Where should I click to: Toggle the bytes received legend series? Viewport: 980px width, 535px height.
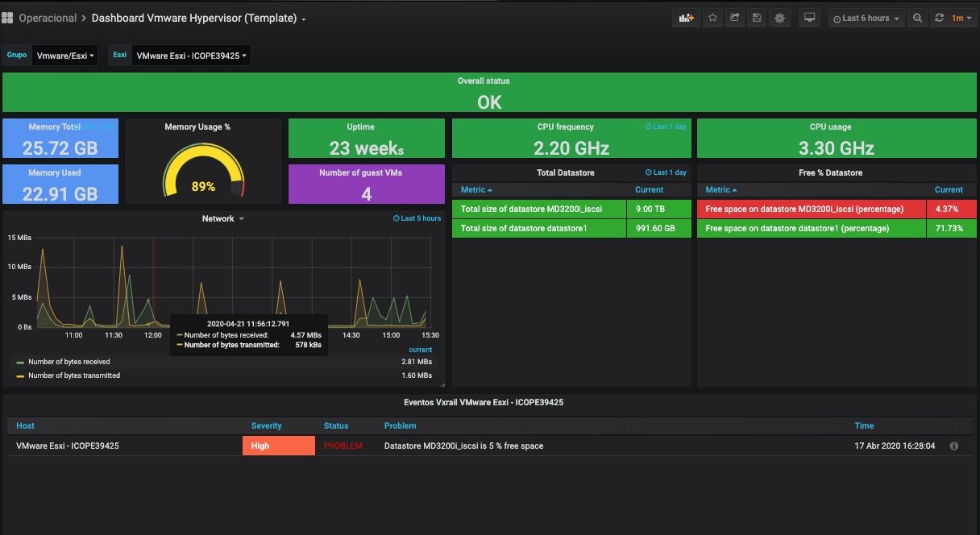coord(69,362)
